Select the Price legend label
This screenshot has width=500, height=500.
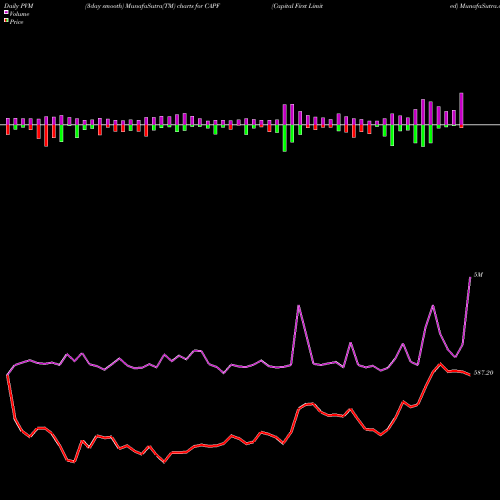pyautogui.click(x=16, y=22)
